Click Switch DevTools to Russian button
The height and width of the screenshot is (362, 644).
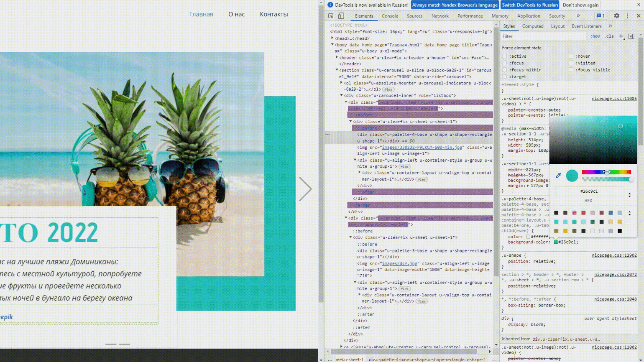(529, 5)
